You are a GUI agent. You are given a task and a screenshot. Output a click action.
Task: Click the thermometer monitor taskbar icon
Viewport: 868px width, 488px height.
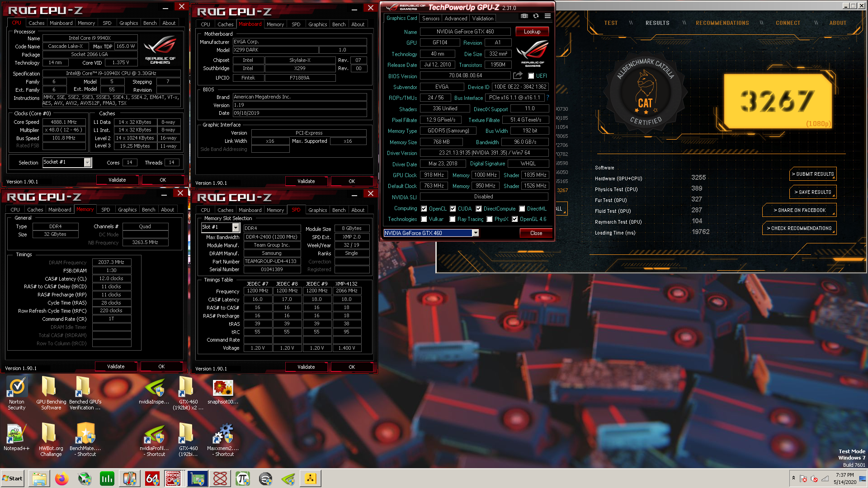(130, 479)
